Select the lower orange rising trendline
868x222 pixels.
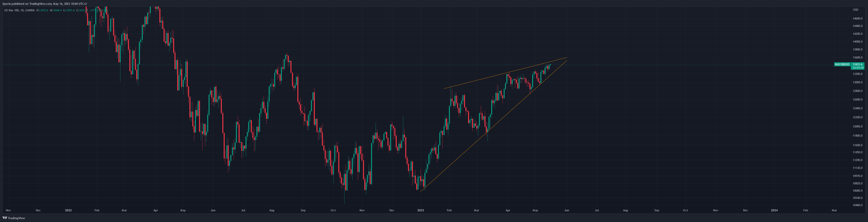coord(494,126)
